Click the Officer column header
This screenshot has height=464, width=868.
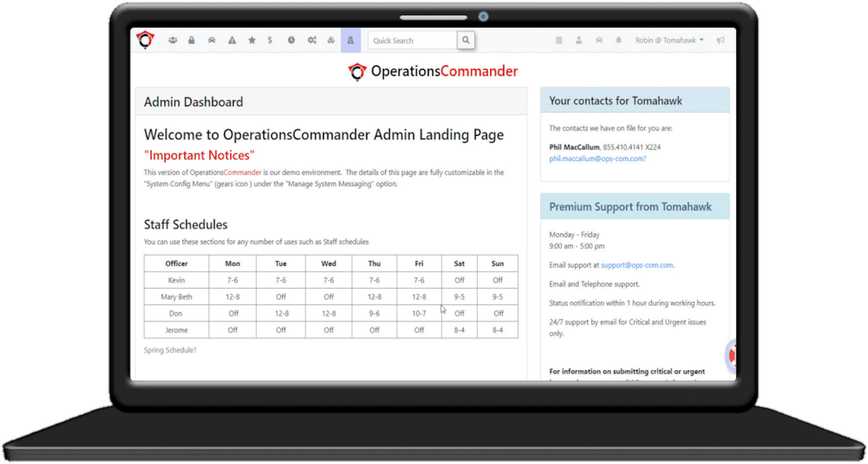(x=176, y=263)
